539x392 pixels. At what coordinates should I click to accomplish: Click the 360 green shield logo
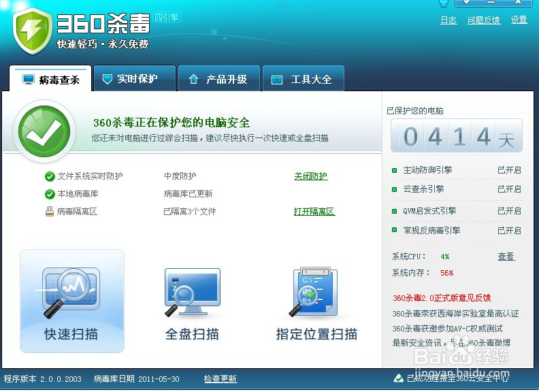click(32, 30)
